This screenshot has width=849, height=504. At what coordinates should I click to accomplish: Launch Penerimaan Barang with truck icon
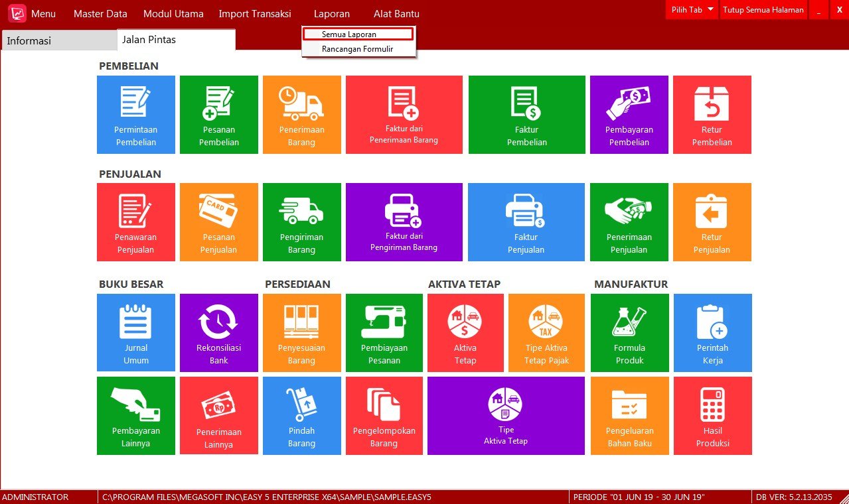pyautogui.click(x=302, y=115)
